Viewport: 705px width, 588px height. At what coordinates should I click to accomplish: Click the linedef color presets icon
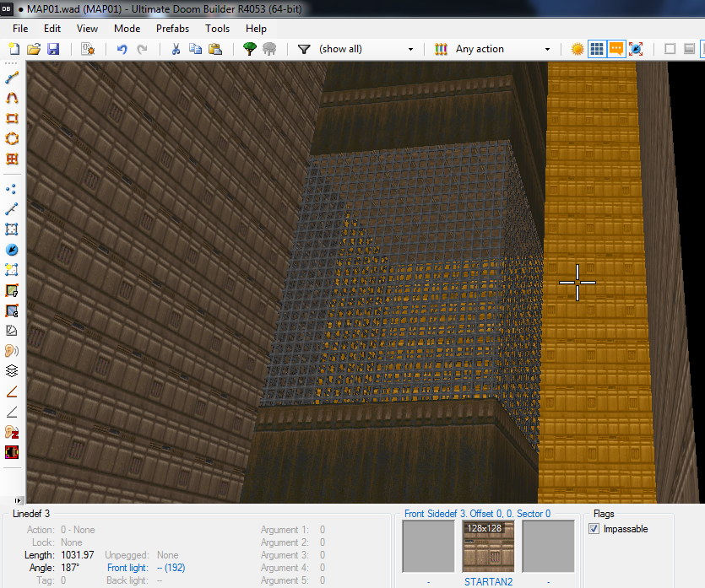(441, 49)
